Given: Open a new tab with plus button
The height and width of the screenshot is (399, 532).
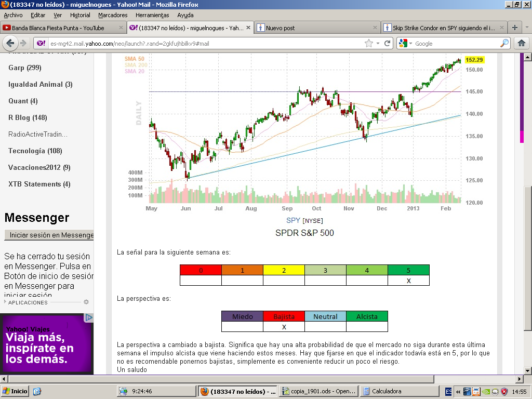Looking at the screenshot, I should pyautogui.click(x=515, y=28).
